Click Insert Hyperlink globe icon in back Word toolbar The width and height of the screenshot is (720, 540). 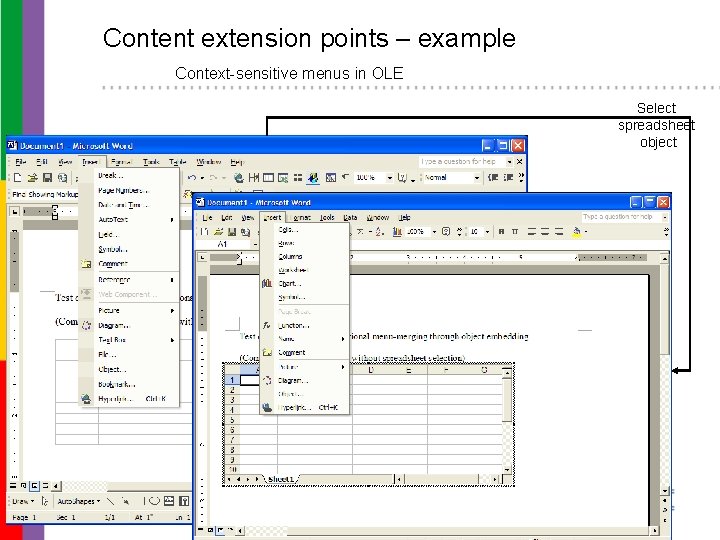point(238,177)
